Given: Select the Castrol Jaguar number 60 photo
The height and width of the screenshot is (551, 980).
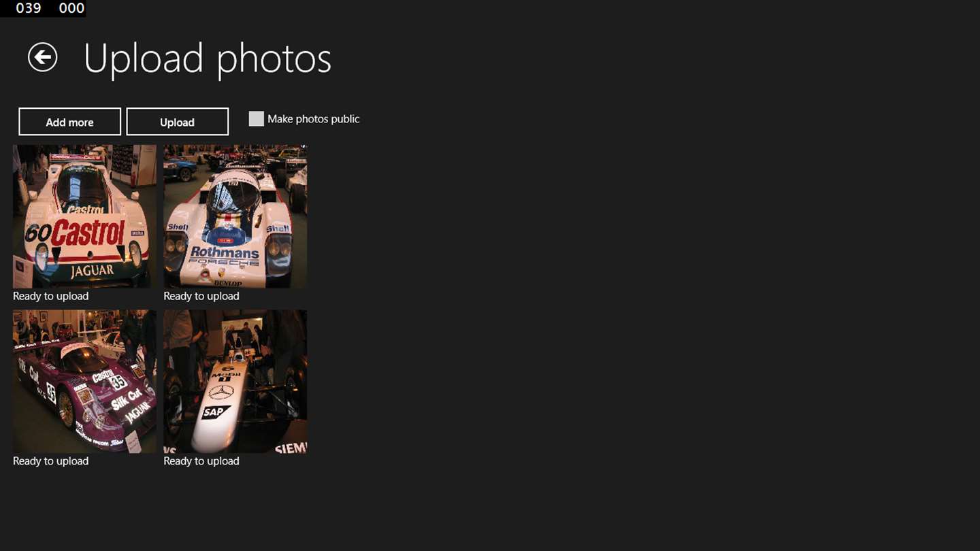Looking at the screenshot, I should pos(84,216).
